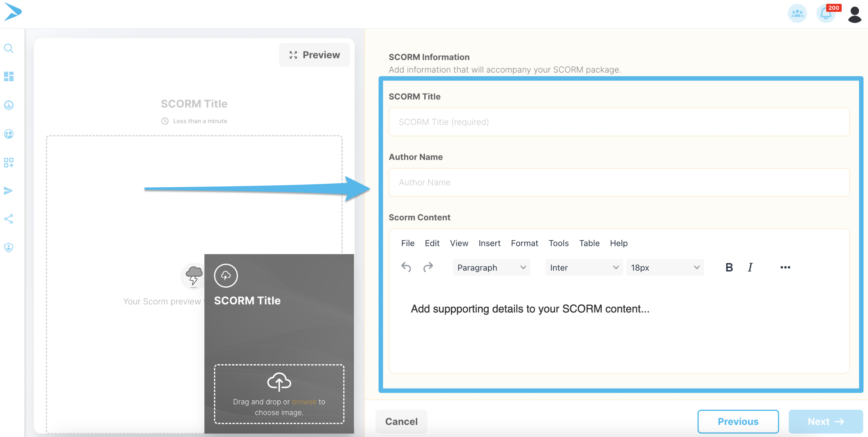Click the Previous button

738,421
